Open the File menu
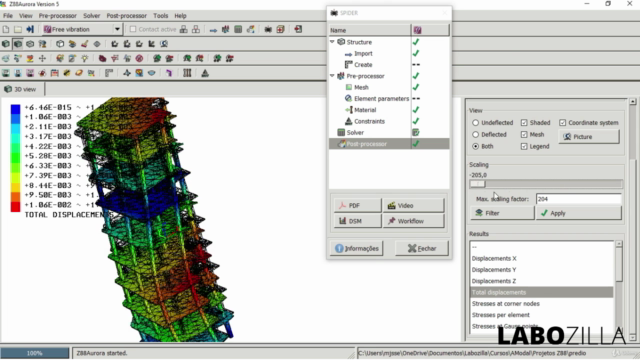The width and height of the screenshot is (640, 360). click(x=8, y=16)
